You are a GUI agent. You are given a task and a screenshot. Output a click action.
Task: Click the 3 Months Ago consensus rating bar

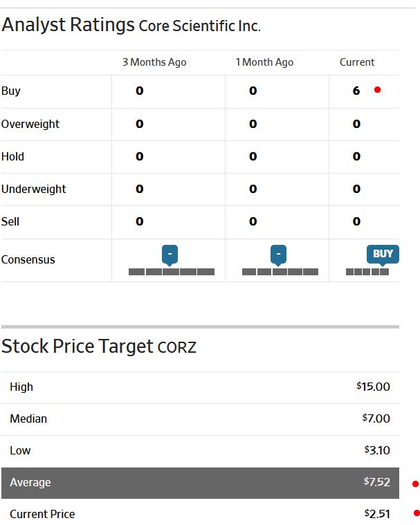pos(171,272)
